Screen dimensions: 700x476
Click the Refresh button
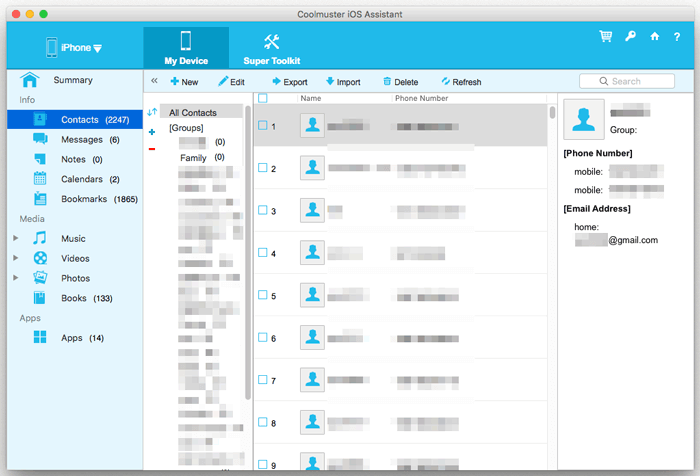(461, 82)
